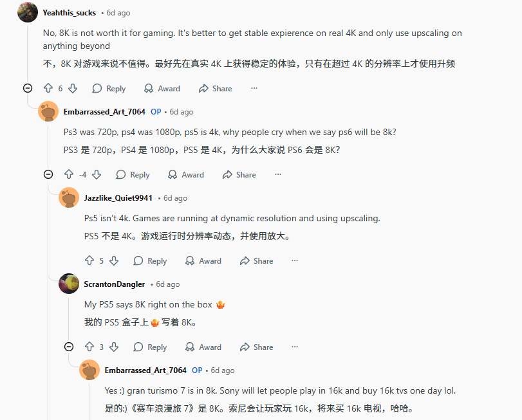The image size is (522, 420).
Task: Open ScrantonDangler username link
Action: pyautogui.click(x=115, y=284)
